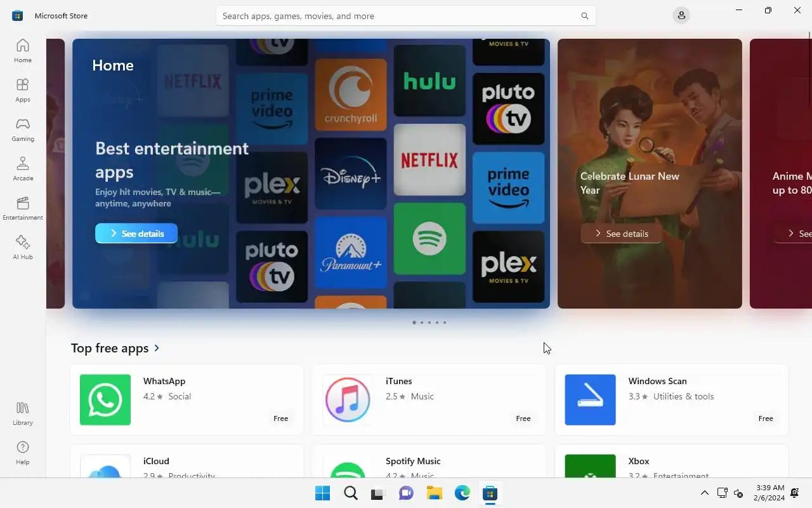This screenshot has width=812, height=508.
Task: Click Microsoft Store icon on taskbar
Action: point(490,493)
